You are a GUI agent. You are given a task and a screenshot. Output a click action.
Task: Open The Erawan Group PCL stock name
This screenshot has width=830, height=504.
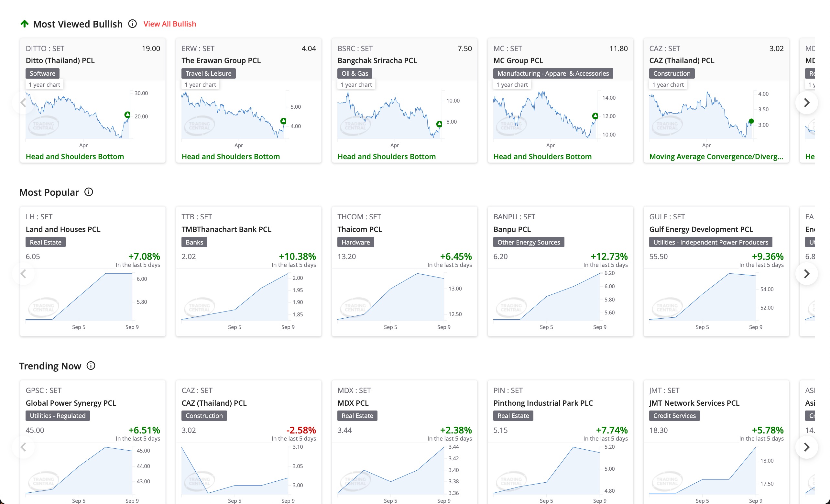pyautogui.click(x=221, y=60)
